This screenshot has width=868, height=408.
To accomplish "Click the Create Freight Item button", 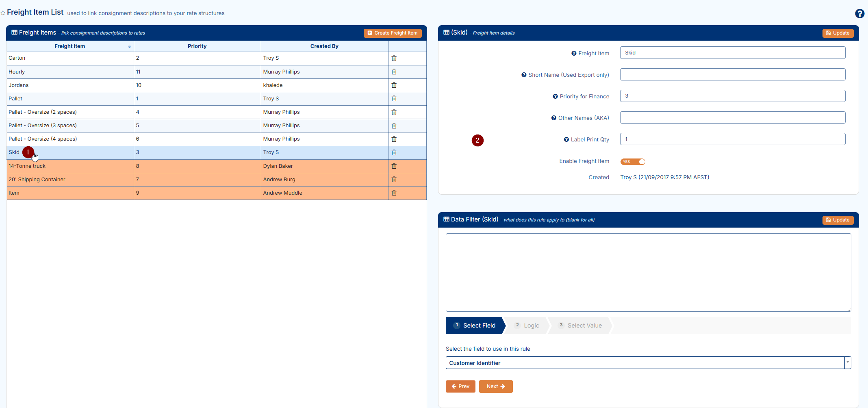I will 393,33.
